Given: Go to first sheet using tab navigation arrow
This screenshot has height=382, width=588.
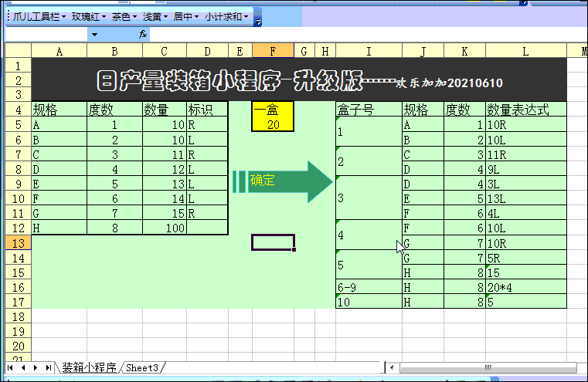Looking at the screenshot, I should point(11,368).
